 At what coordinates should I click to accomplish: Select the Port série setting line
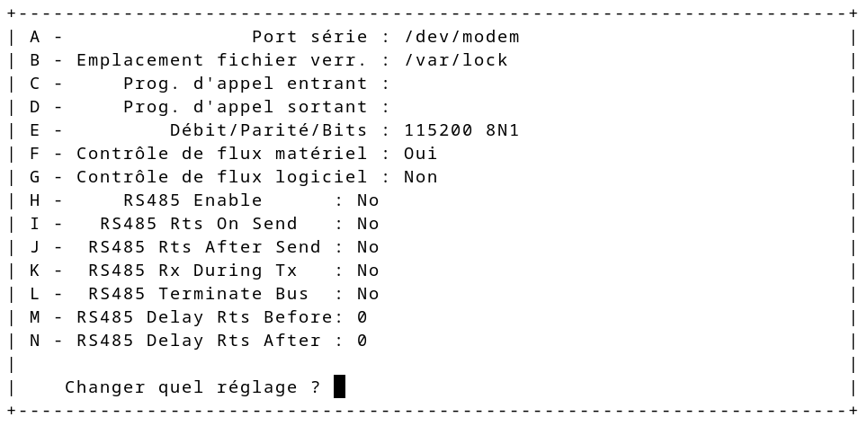[274, 37]
